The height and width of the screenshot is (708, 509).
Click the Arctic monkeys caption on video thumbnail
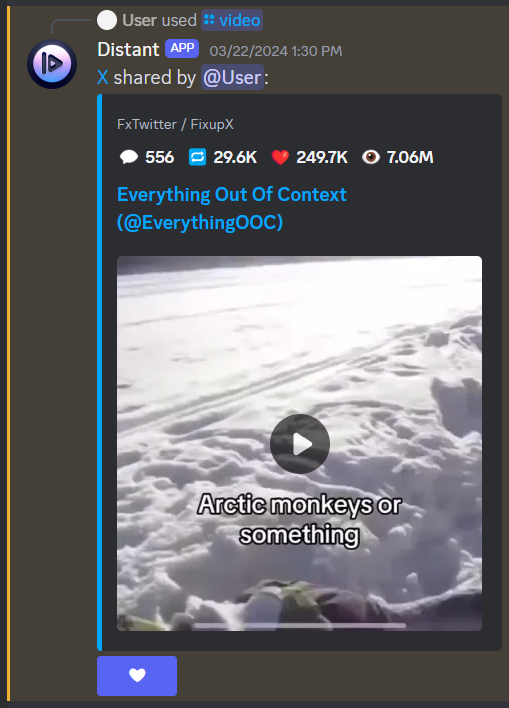299,519
